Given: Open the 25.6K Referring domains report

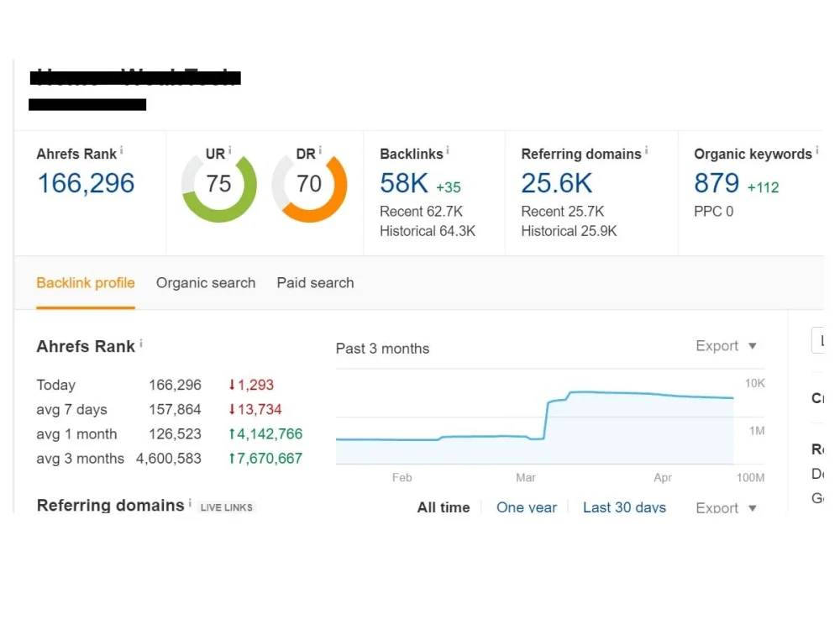Looking at the screenshot, I should 557,183.
